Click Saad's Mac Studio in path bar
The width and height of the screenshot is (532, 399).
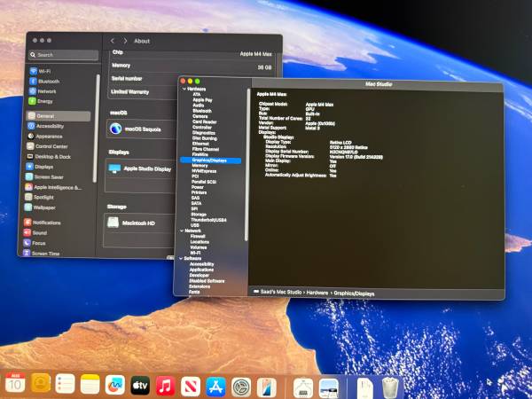click(x=278, y=292)
